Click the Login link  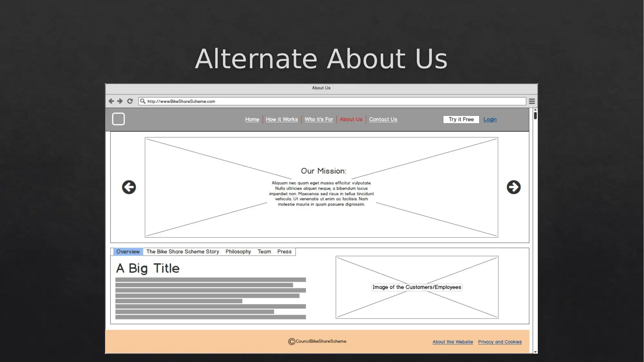point(490,119)
